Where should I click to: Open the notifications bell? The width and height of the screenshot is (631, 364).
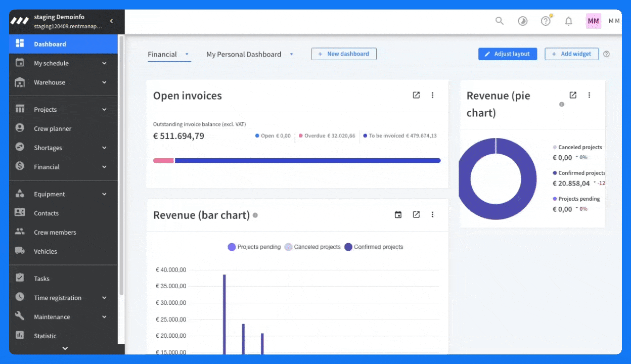click(x=569, y=21)
